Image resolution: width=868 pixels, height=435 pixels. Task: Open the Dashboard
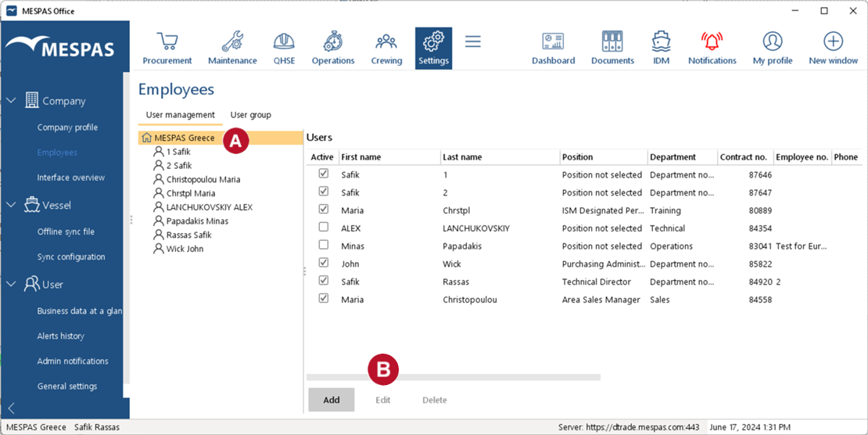pyautogui.click(x=553, y=49)
